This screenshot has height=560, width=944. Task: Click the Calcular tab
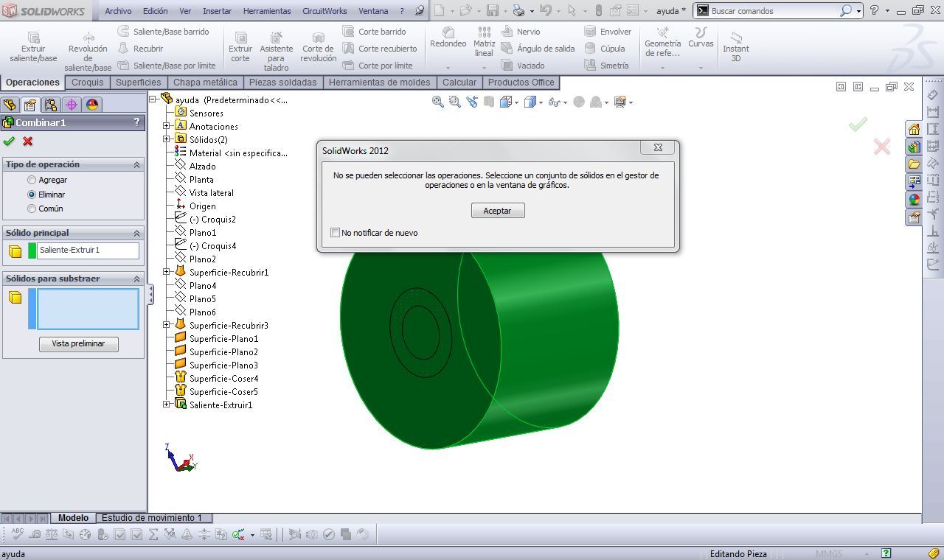[459, 83]
